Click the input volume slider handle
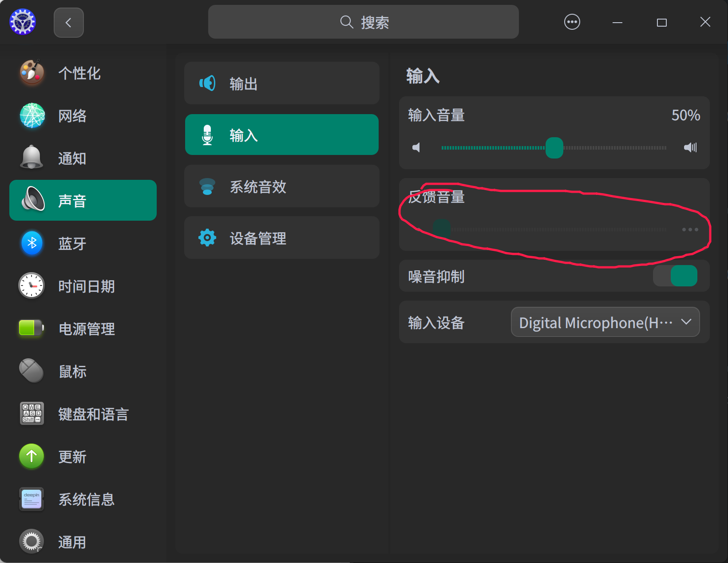The image size is (728, 563). pos(554,148)
